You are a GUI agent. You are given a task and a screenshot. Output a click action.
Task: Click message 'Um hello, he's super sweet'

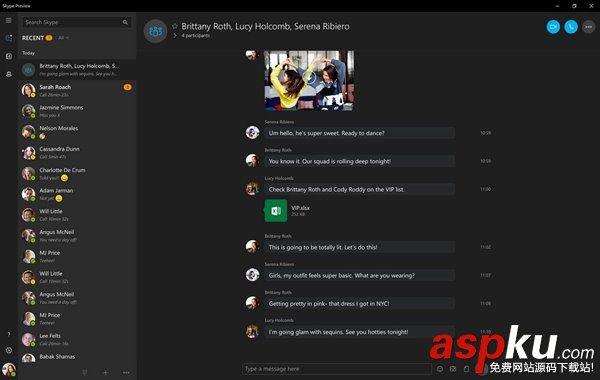[x=359, y=133]
